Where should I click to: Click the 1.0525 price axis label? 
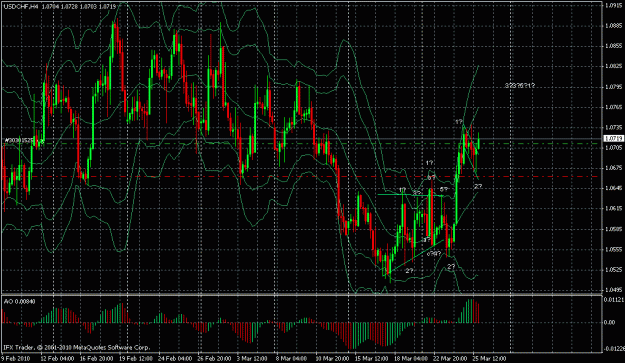tap(613, 270)
